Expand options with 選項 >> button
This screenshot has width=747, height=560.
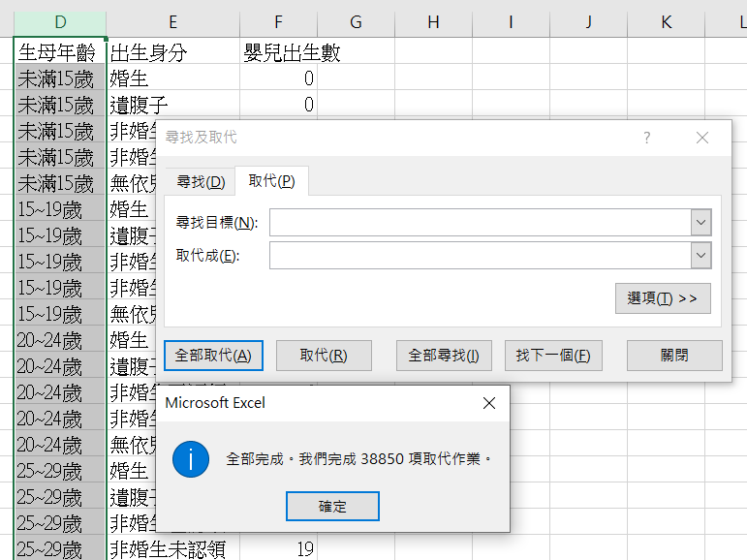[663, 298]
